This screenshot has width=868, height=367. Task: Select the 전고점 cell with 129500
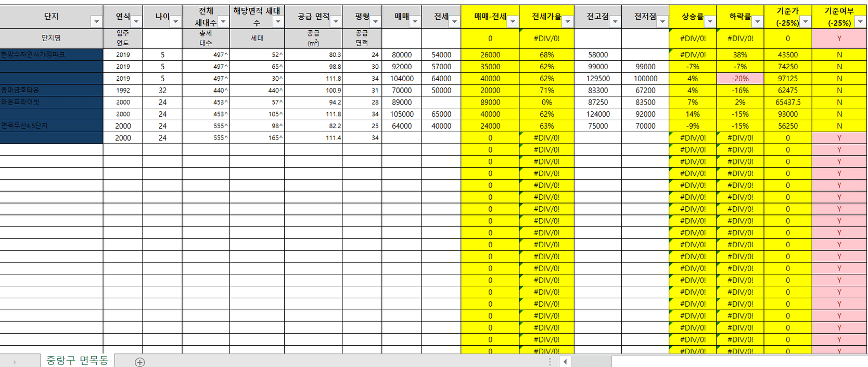(x=598, y=79)
